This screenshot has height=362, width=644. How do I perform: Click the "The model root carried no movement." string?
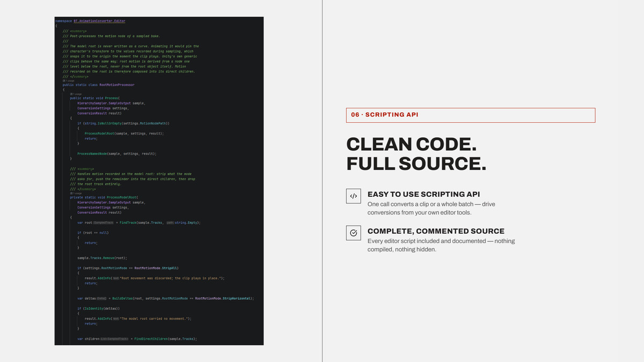155,319
